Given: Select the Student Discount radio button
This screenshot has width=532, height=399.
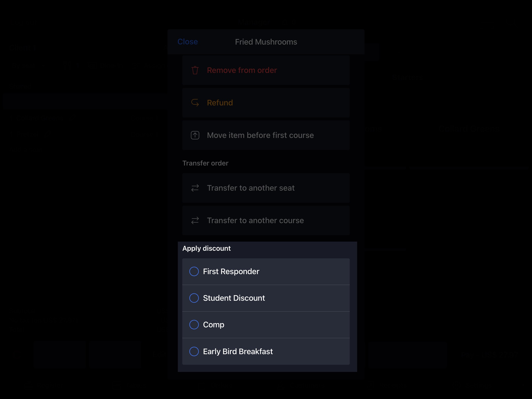Looking at the screenshot, I should point(194,298).
